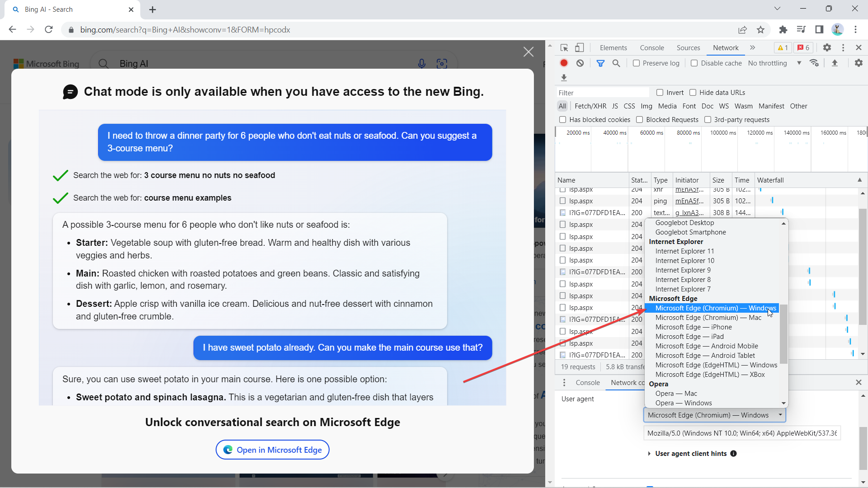The image size is (868, 488).
Task: Toggle Chrome side panel icon
Action: [819, 30]
